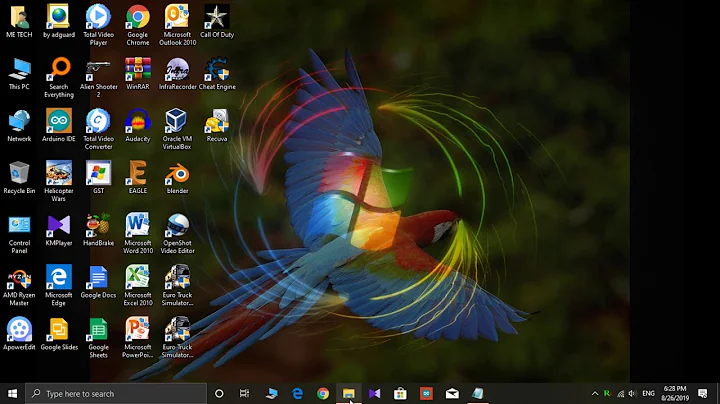
Task: Open the clock showing 6:28 PM
Action: pos(675,393)
